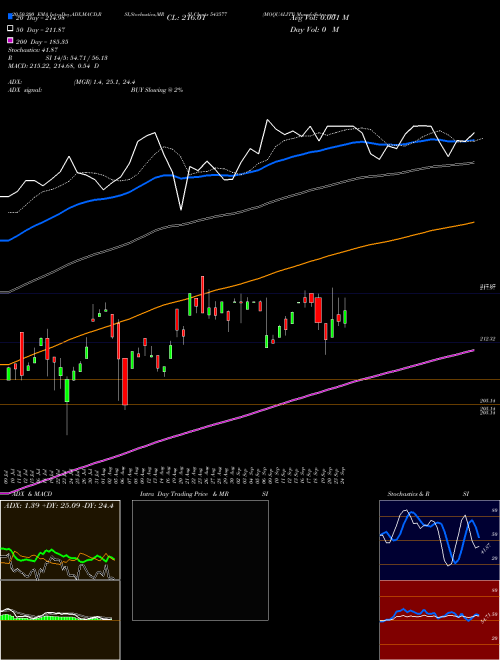Click the magenta 200 Day legend swatch

pos(10,41)
